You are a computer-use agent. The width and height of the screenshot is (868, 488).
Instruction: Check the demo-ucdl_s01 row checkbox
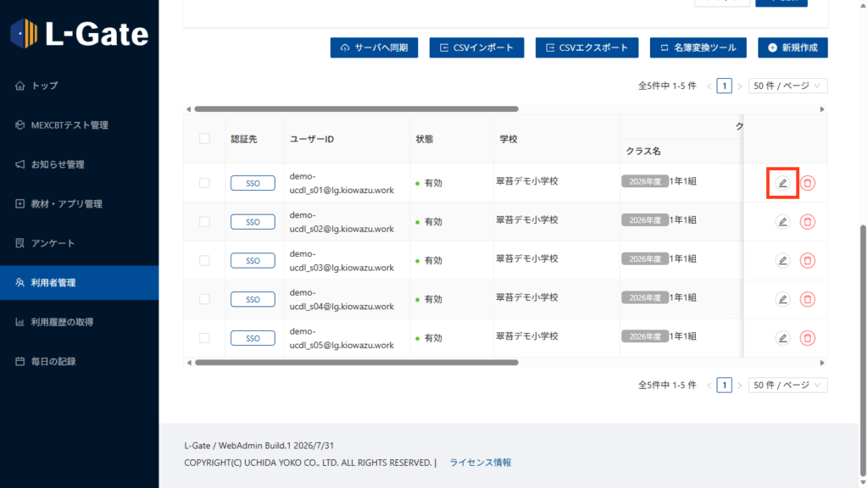click(x=204, y=183)
